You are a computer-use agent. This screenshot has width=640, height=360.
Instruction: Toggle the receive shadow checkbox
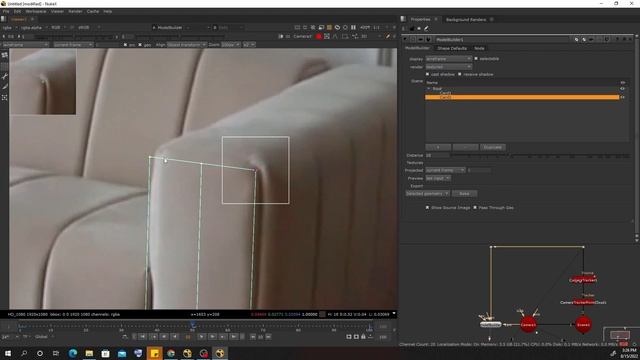pyautogui.click(x=460, y=74)
